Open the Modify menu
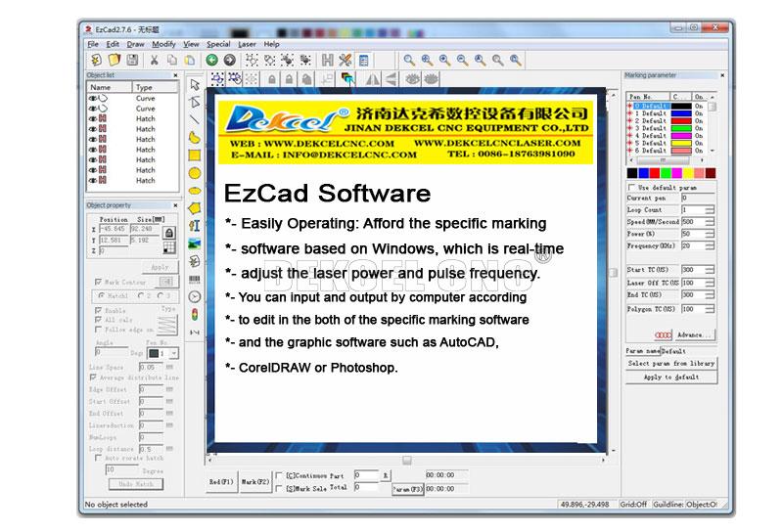This screenshot has height=532, width=783. coord(163,44)
